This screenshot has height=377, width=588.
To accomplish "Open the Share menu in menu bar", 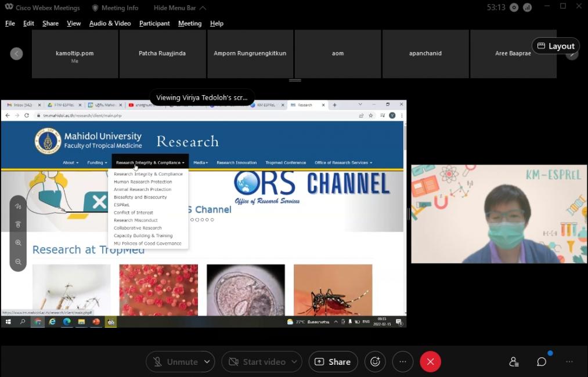I will (50, 23).
